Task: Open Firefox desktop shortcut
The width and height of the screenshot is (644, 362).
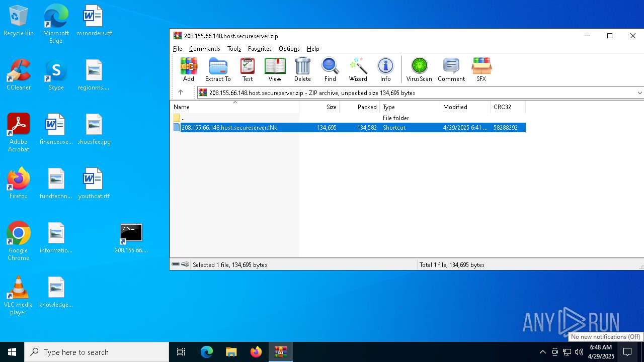Action: (19, 184)
